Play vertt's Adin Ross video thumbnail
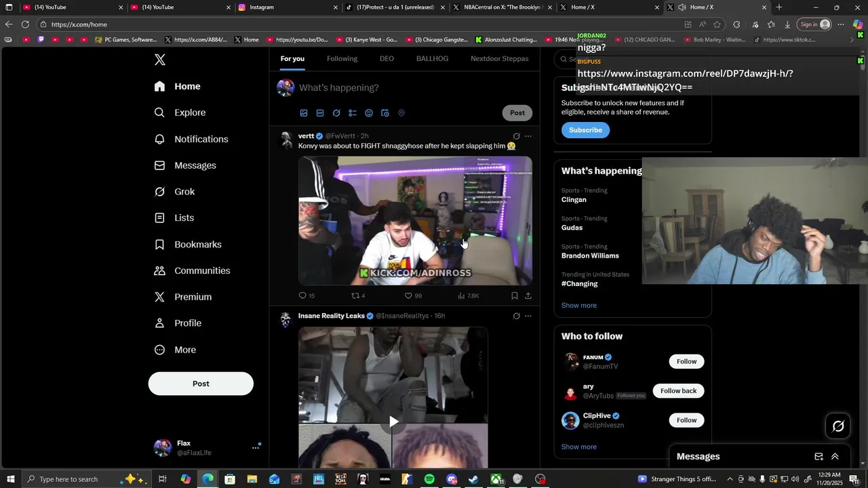Viewport: 868px width, 488px height. click(x=415, y=221)
